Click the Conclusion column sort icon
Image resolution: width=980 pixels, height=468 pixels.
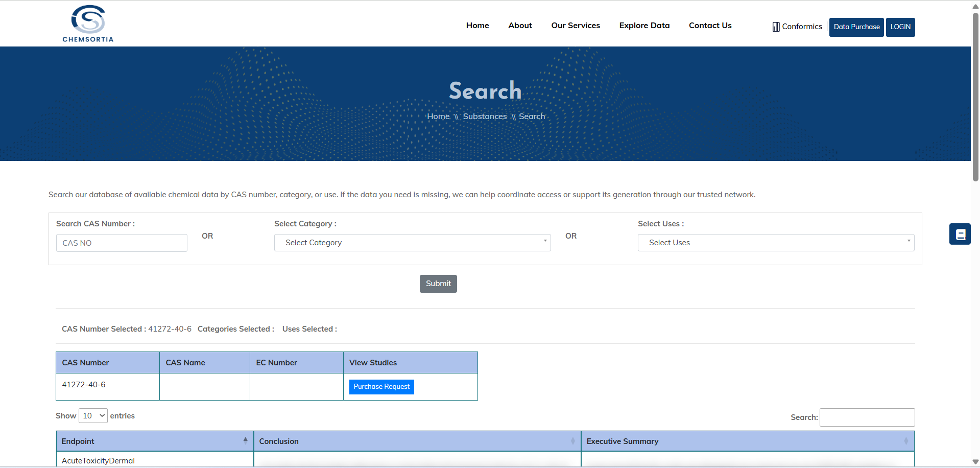click(x=573, y=440)
